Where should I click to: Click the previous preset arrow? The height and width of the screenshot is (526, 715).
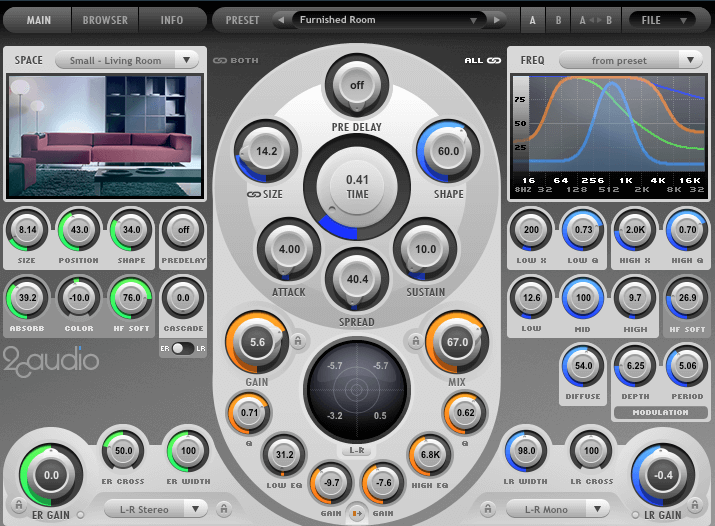pyautogui.click(x=283, y=19)
